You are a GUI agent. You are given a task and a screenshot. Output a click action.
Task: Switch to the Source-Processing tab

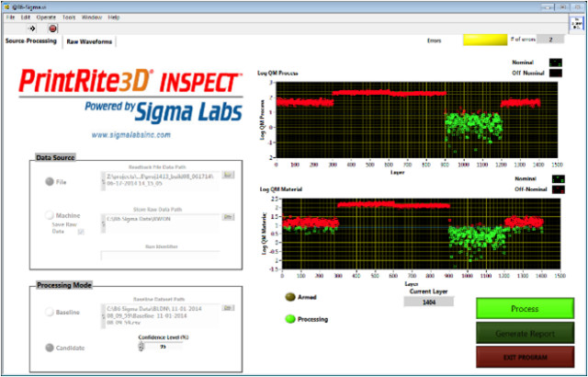(31, 40)
